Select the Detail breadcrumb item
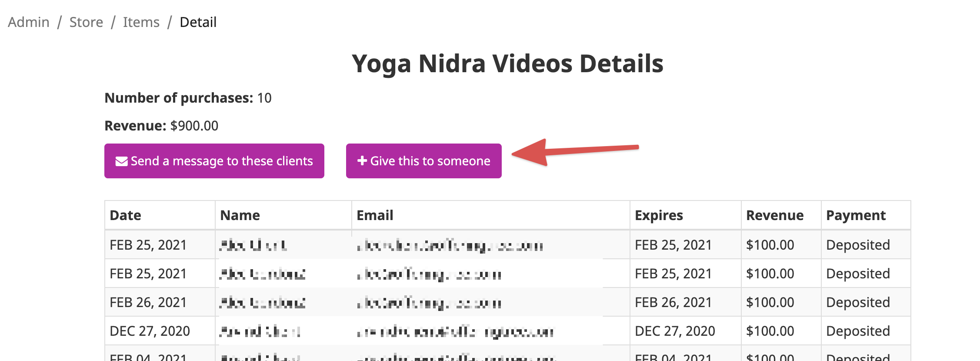The height and width of the screenshot is (361, 980). tap(198, 22)
